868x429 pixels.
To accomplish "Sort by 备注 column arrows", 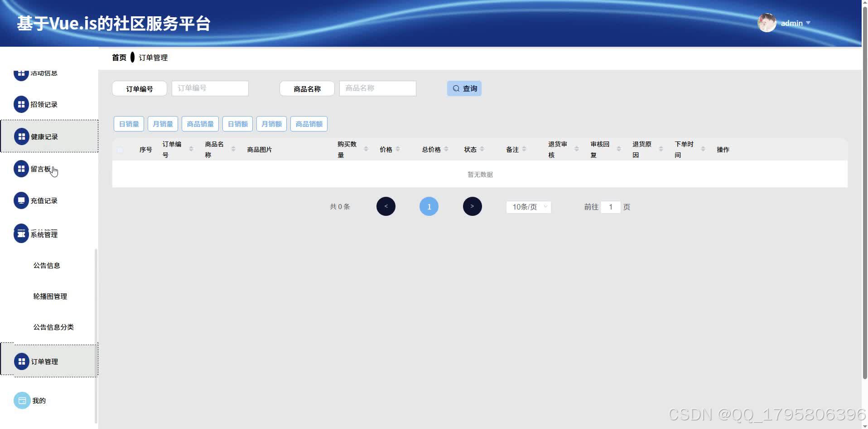I will pos(524,149).
